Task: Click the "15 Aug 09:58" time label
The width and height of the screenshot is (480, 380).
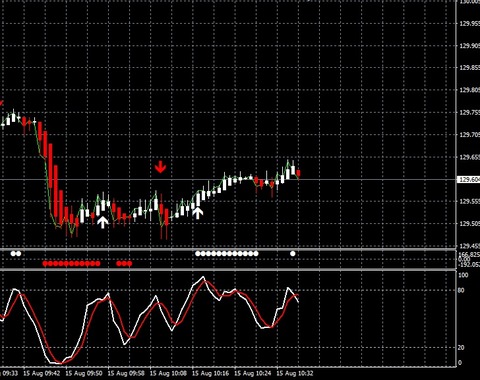Action: coord(126,373)
